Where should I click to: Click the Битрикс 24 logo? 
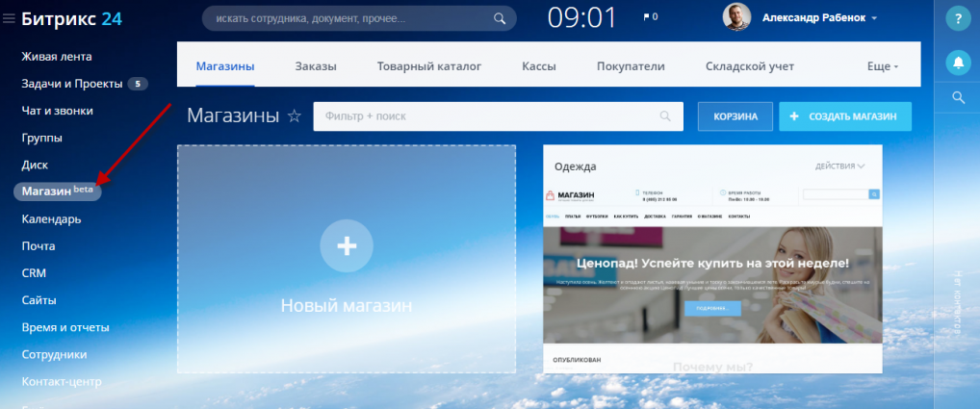pos(72,18)
